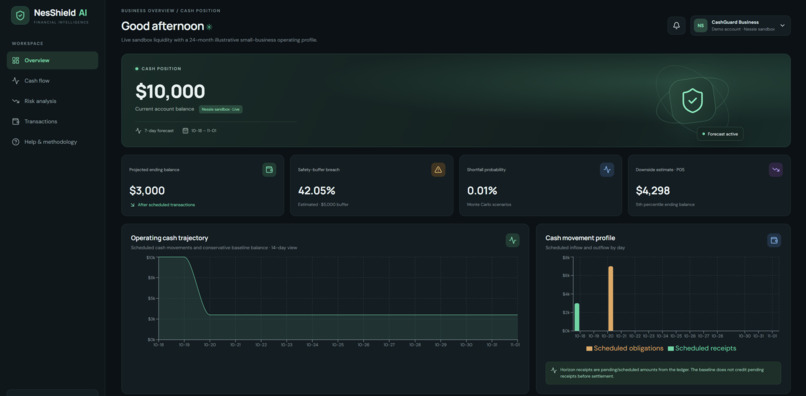The width and height of the screenshot is (806, 396).
Task: Click the $10,000 current balance value
Action: [x=170, y=92]
